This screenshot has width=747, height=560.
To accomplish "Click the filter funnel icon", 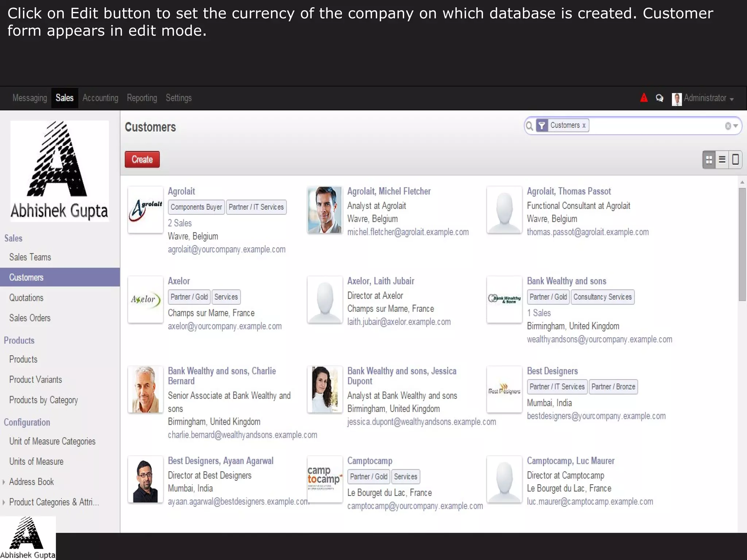I will (542, 126).
